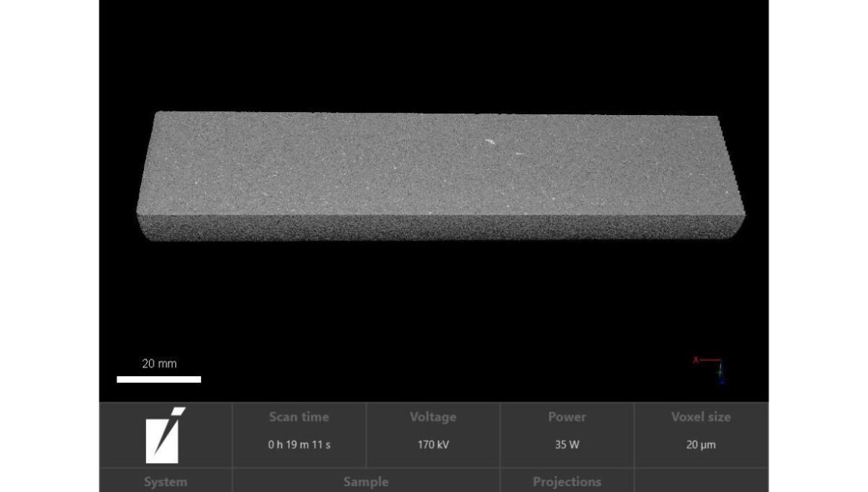The height and width of the screenshot is (492, 868).
Task: Switch to the Scan time field
Action: [x=298, y=417]
